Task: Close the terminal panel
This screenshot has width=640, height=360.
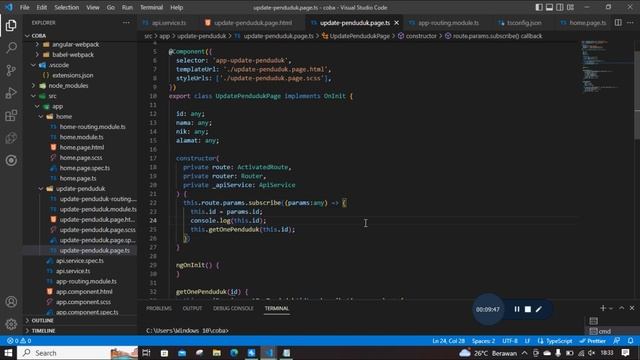Action: click(x=632, y=308)
